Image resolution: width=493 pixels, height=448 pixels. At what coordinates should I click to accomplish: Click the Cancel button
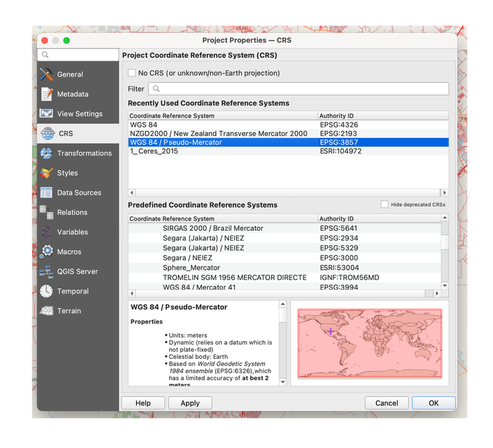(x=387, y=403)
